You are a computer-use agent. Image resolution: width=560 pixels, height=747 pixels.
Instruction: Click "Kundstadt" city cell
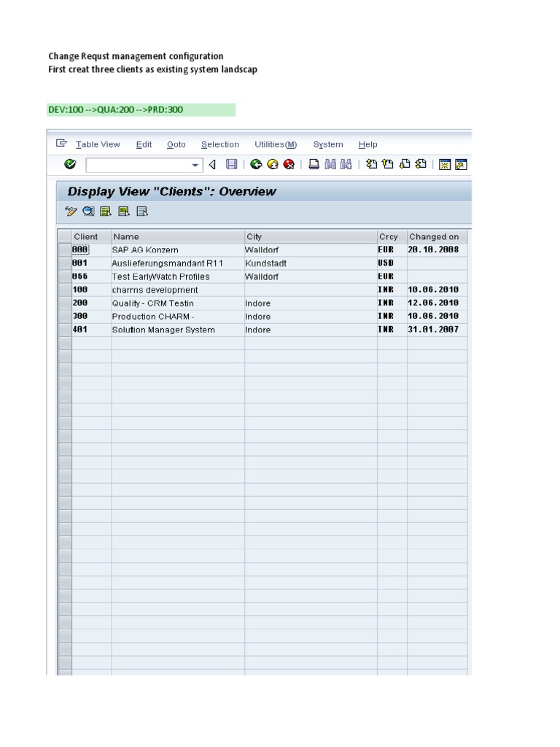[311, 263]
